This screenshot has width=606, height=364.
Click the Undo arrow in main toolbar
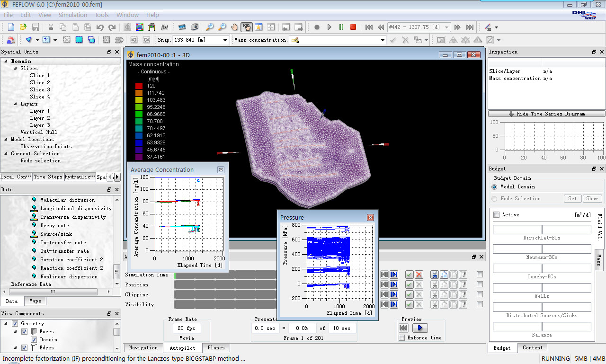click(99, 27)
